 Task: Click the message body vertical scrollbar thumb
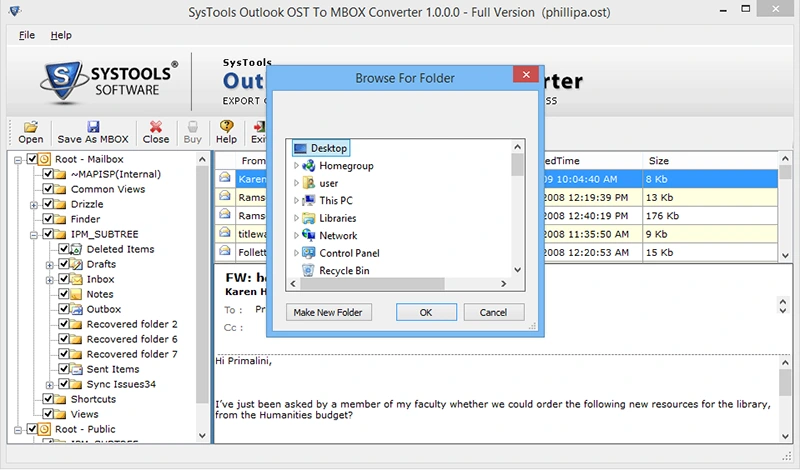[785, 382]
